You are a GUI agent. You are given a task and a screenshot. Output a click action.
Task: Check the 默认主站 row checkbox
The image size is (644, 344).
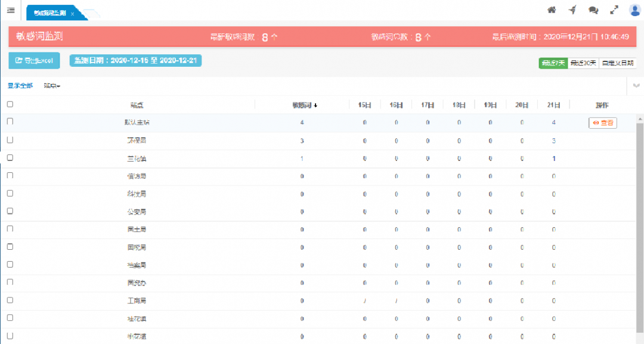pos(10,122)
